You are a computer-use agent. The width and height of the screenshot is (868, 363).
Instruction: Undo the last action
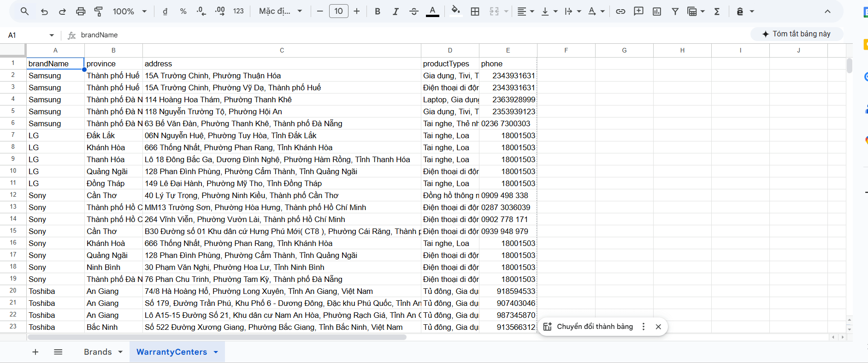click(44, 12)
